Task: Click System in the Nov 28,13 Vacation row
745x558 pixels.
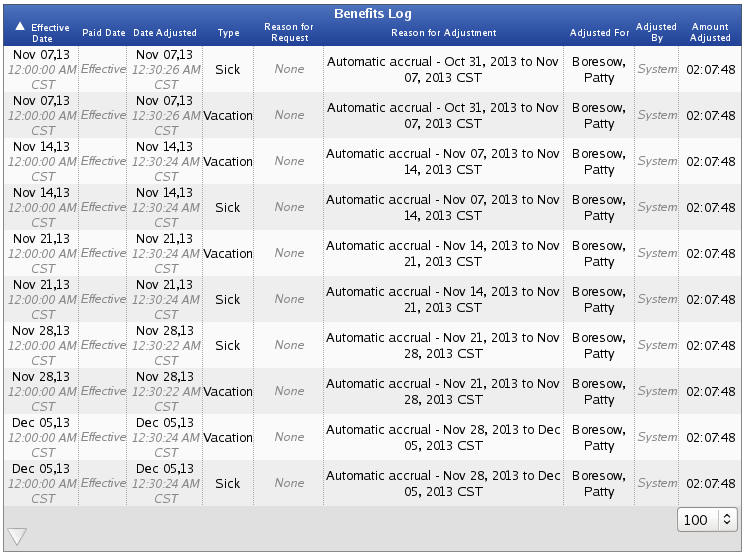Action: click(x=657, y=391)
